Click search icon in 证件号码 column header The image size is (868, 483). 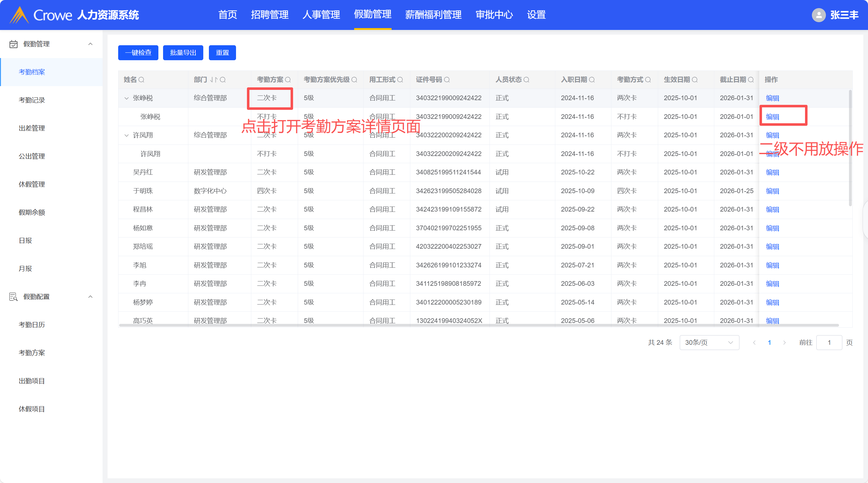click(x=447, y=80)
